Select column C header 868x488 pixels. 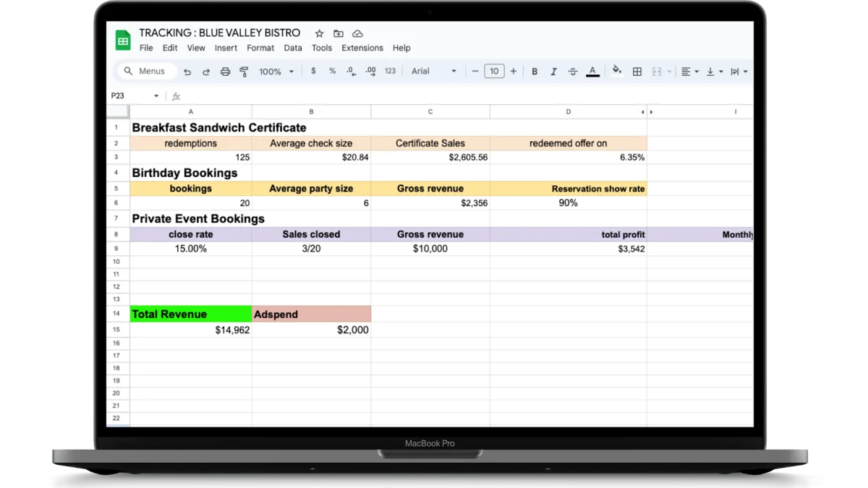point(430,112)
